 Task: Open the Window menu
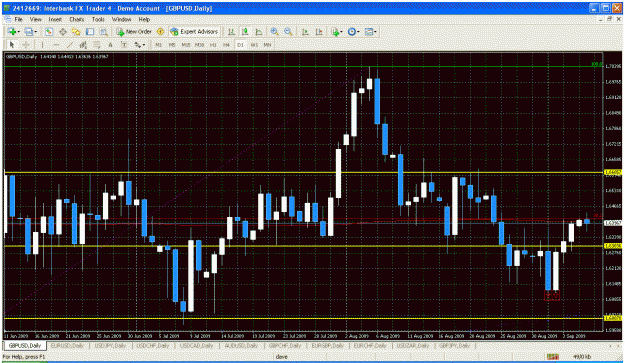tap(121, 19)
